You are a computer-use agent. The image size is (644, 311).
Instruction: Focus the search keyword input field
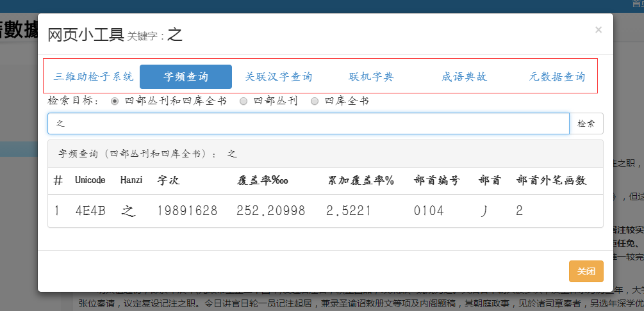pyautogui.click(x=308, y=124)
